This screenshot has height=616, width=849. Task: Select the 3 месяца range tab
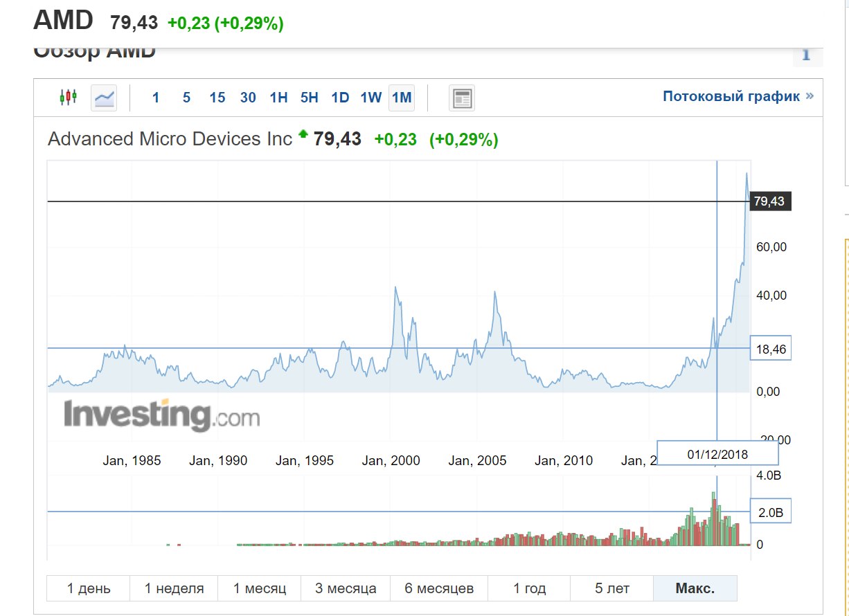point(346,588)
